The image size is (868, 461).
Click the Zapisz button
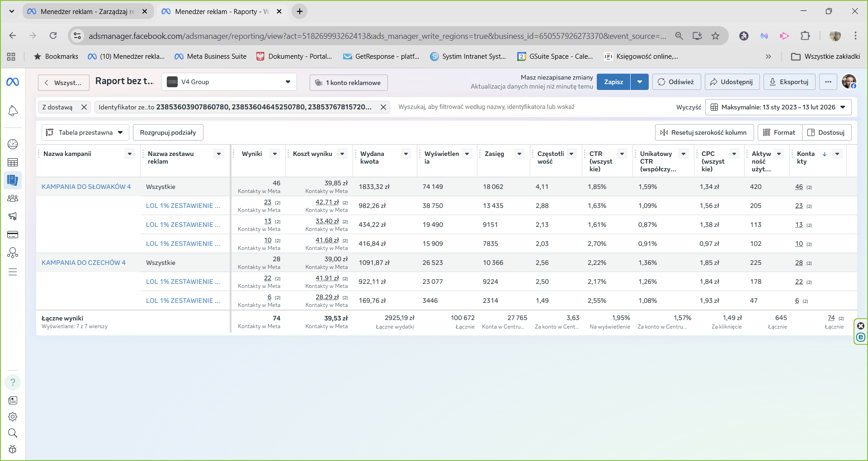613,82
